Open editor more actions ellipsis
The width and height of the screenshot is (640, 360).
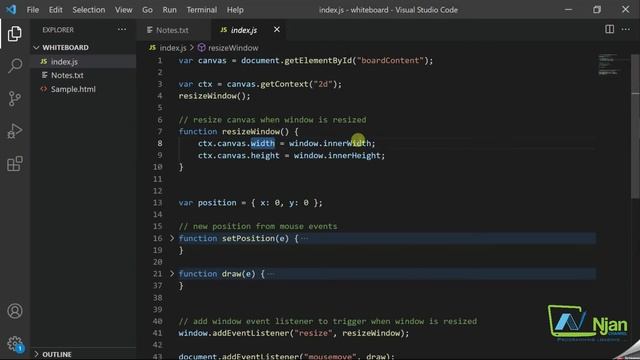626,29
